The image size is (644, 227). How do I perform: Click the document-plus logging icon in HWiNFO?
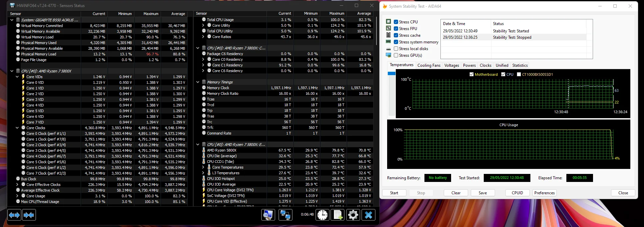338,215
